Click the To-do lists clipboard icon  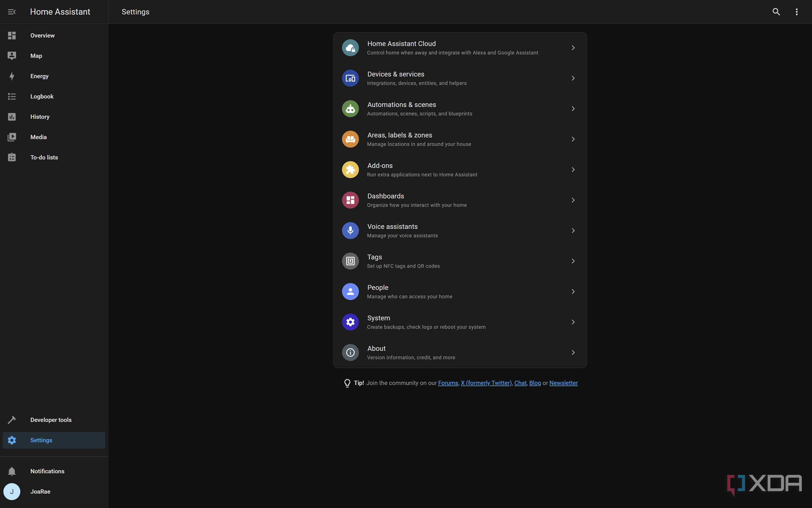tap(12, 157)
